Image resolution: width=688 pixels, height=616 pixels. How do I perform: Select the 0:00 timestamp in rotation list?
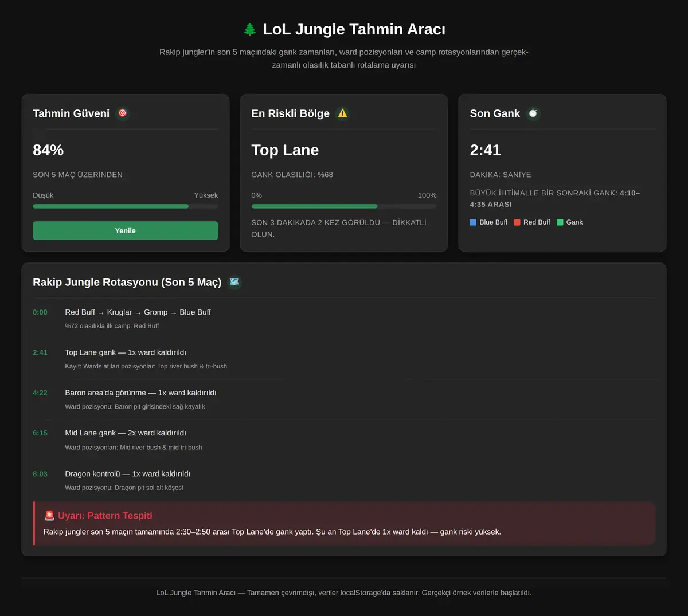[x=40, y=312]
